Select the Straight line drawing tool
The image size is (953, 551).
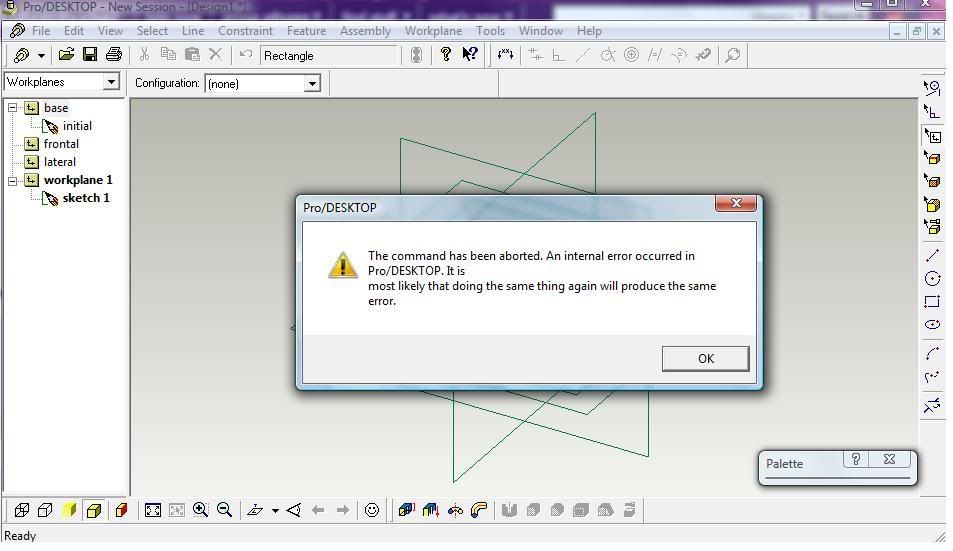point(932,256)
